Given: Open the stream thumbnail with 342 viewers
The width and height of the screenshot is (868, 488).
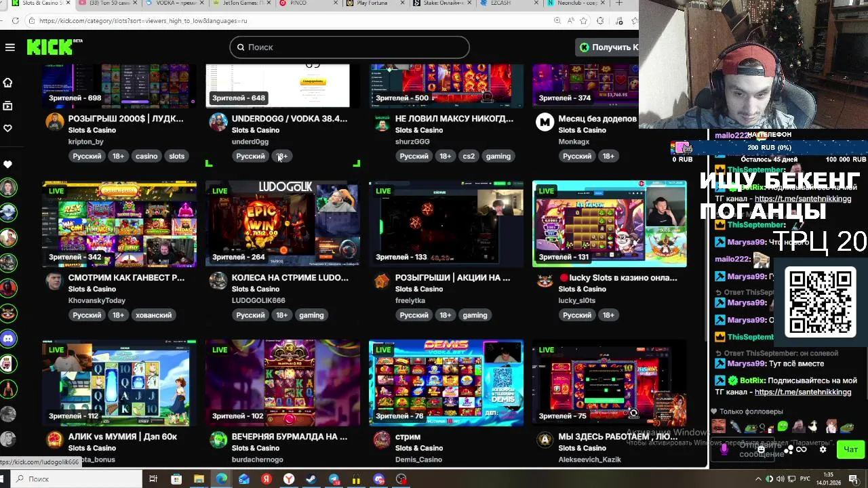Looking at the screenshot, I should (119, 224).
